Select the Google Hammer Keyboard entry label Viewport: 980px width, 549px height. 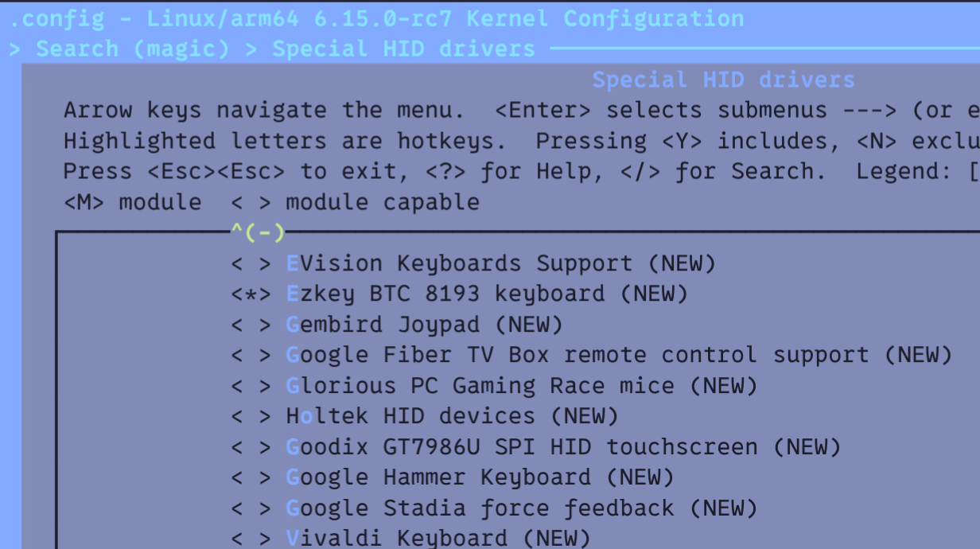point(480,477)
